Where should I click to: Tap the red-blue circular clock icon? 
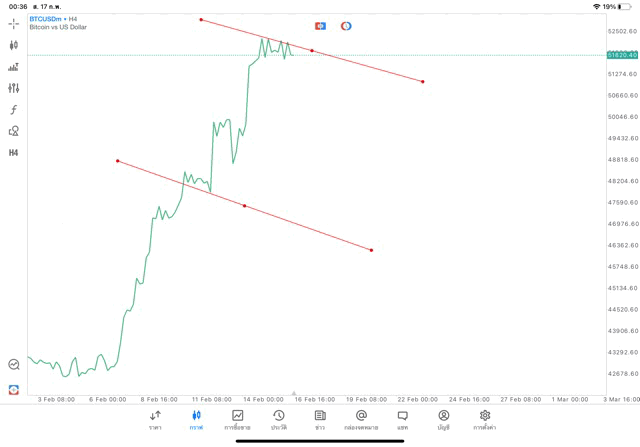[x=346, y=26]
